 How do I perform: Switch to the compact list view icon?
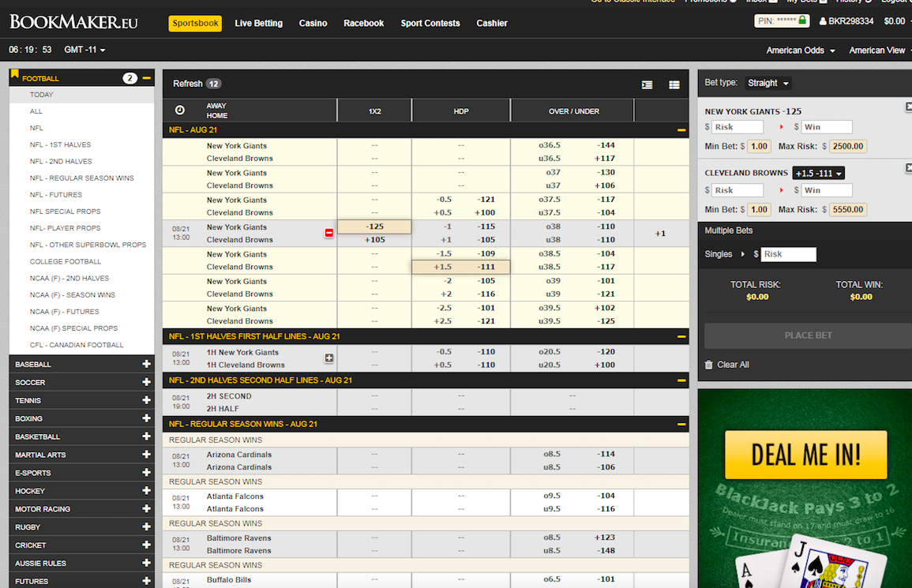(647, 85)
